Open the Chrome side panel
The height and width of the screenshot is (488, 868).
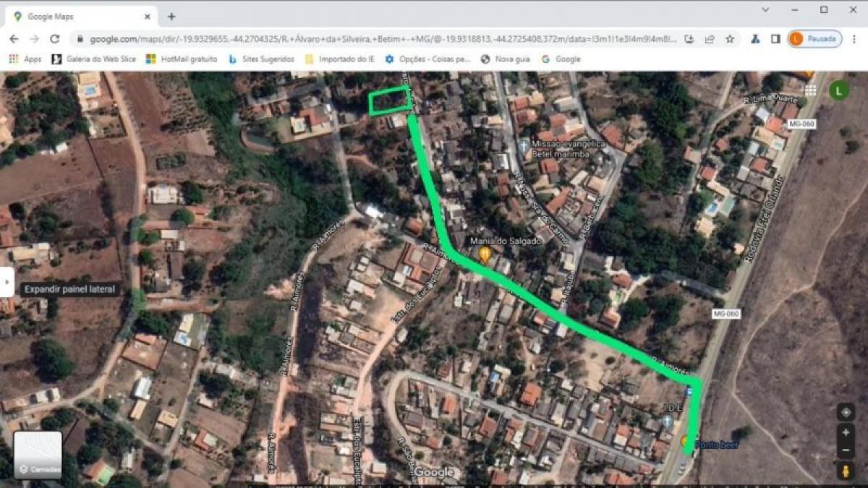775,39
